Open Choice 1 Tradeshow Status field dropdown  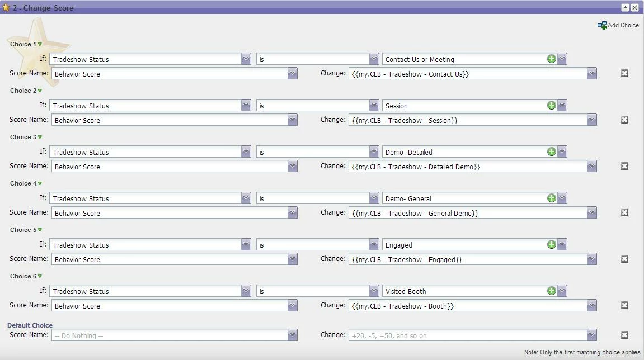point(246,59)
